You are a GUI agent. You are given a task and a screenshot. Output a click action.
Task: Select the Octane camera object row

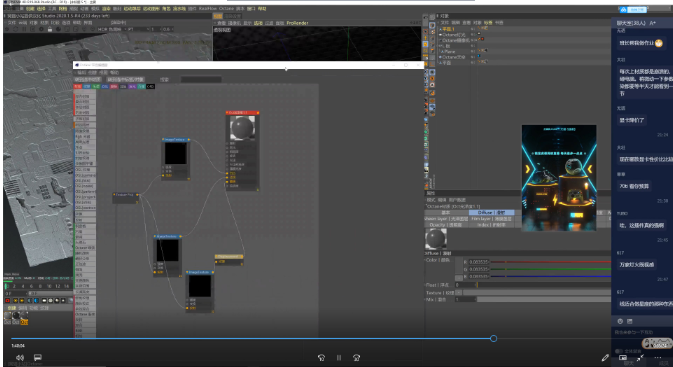click(x=455, y=40)
